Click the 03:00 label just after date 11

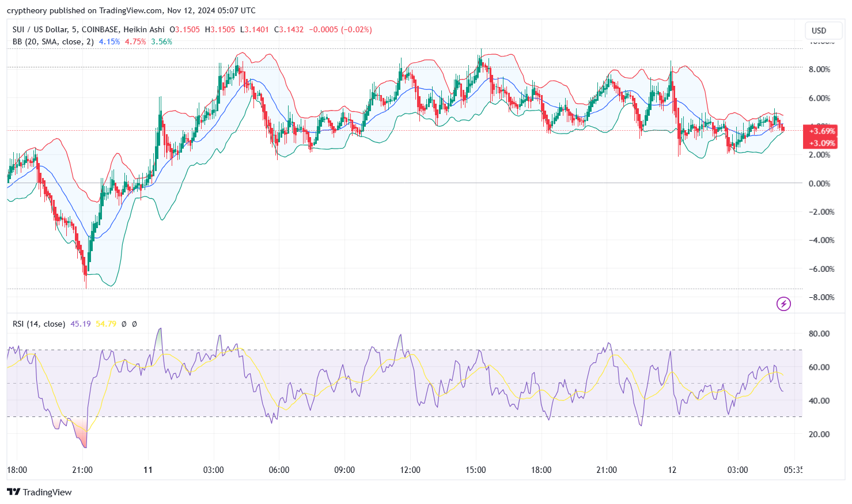(x=214, y=470)
